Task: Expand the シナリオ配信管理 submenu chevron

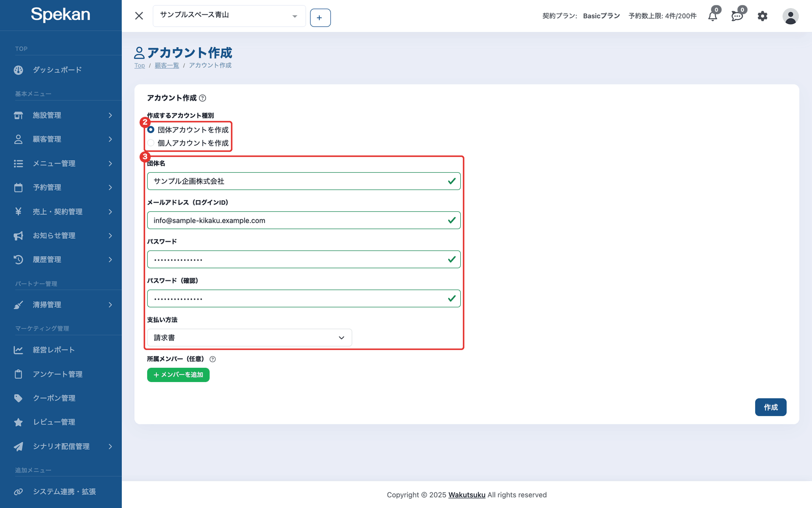Action: pos(110,447)
